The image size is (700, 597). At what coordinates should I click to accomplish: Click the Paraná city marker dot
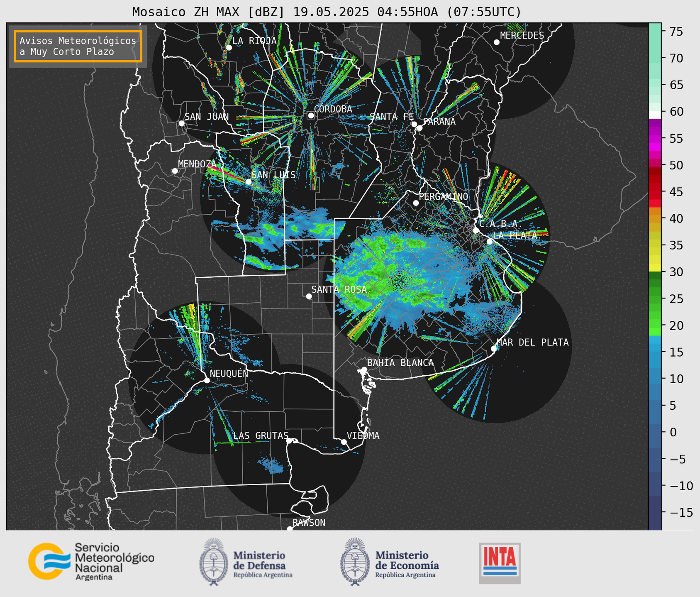pos(420,128)
